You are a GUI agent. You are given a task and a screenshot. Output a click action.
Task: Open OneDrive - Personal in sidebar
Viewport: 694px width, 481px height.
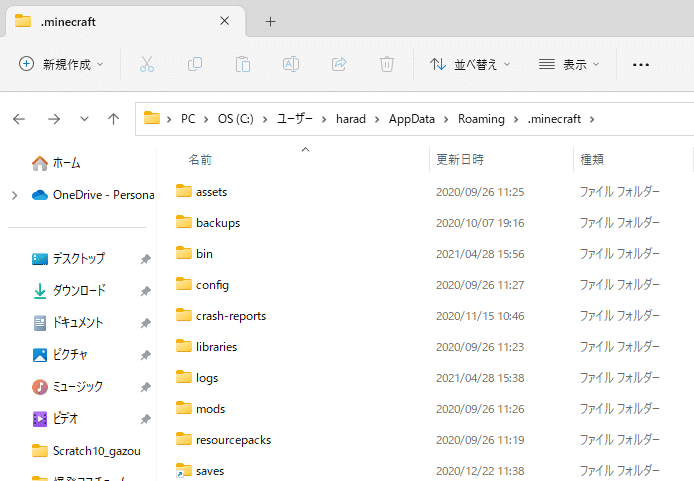pyautogui.click(x=93, y=195)
